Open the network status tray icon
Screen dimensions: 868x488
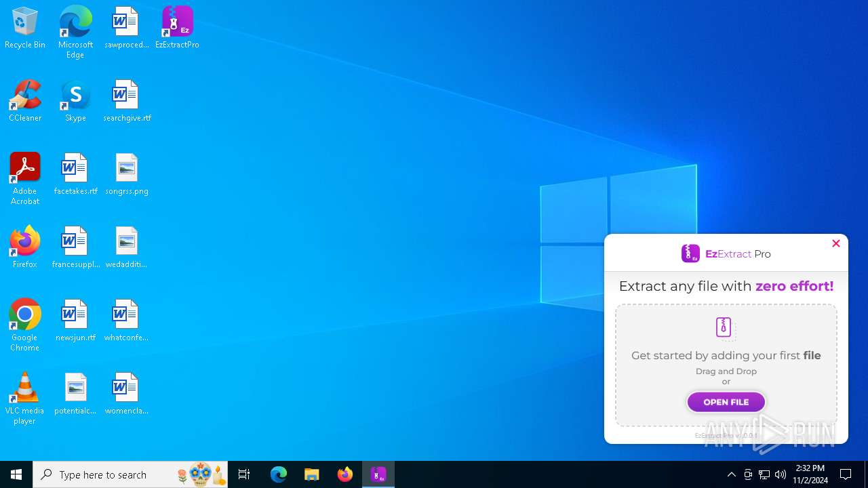[x=764, y=474]
